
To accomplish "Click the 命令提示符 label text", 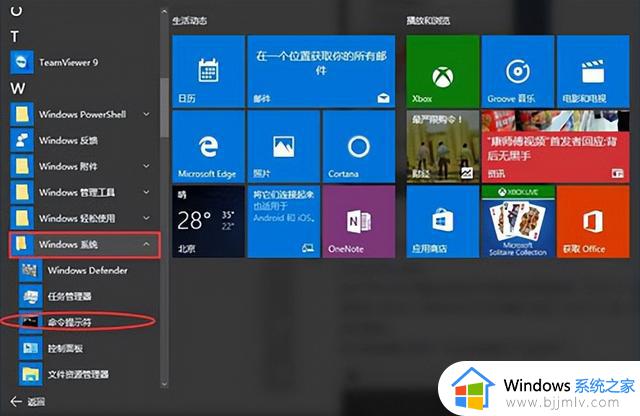I will click(x=69, y=322).
